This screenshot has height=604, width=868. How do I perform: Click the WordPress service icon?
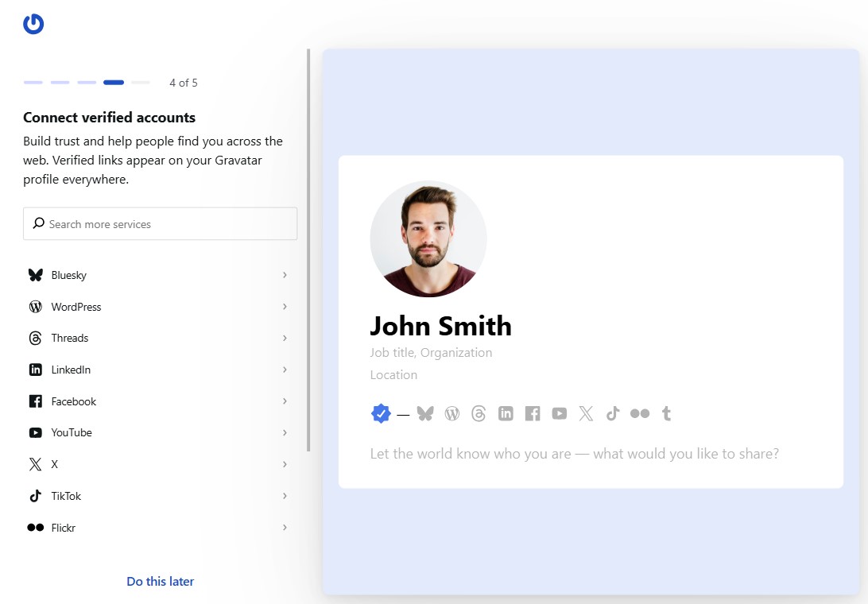(x=35, y=307)
